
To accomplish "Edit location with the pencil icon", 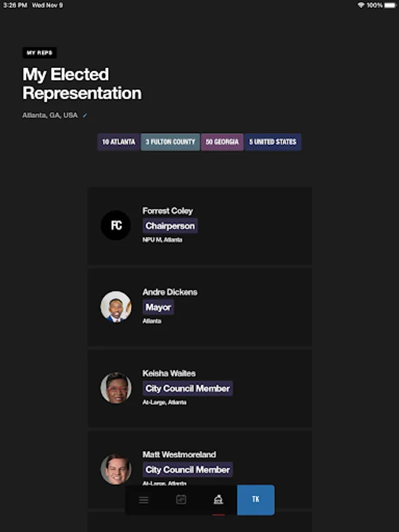I will point(85,115).
